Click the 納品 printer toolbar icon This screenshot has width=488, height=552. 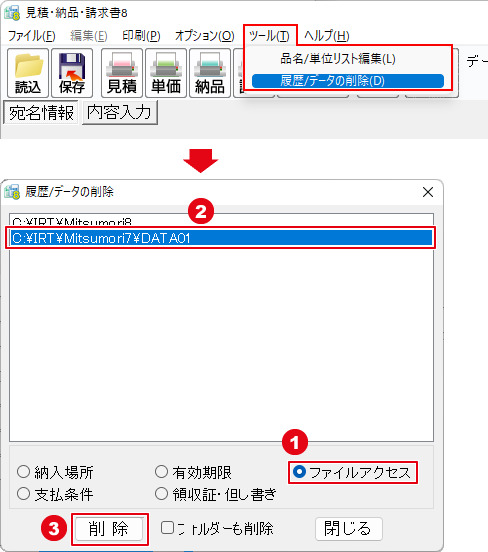point(210,73)
